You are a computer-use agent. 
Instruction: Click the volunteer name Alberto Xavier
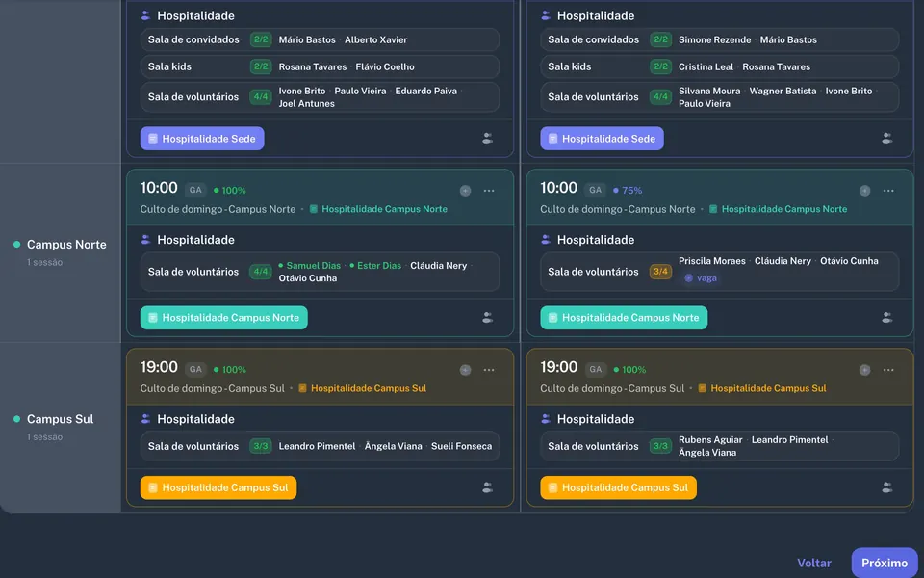[x=376, y=39]
